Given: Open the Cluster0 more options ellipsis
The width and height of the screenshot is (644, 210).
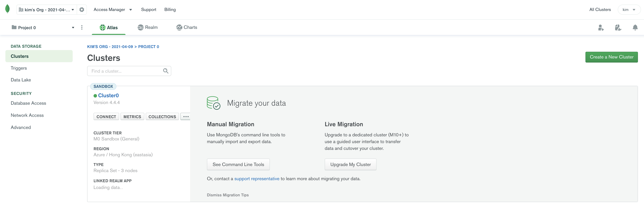Looking at the screenshot, I should (x=186, y=117).
